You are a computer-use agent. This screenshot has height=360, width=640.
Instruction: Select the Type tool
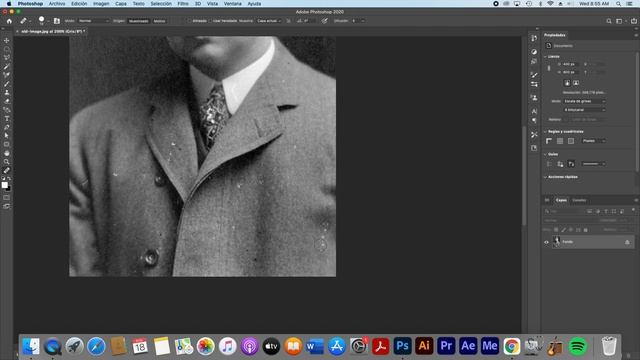click(7, 119)
